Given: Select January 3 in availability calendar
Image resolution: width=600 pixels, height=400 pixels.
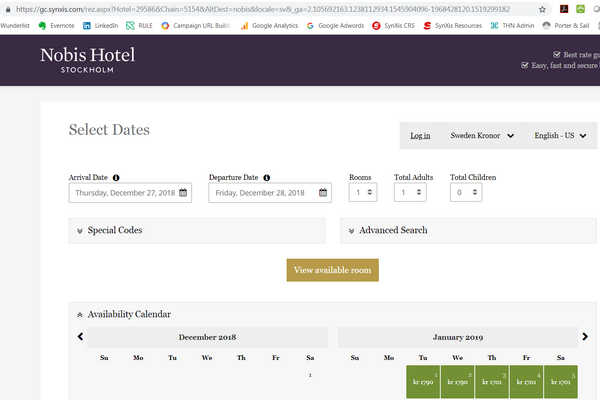Looking at the screenshot, I should pos(492,382).
